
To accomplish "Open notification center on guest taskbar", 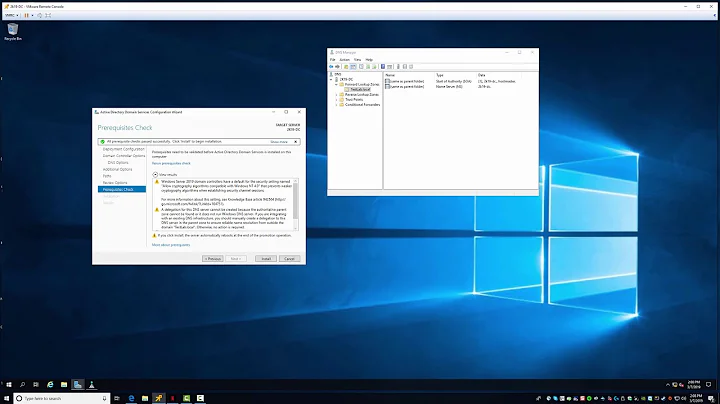I will click(x=709, y=385).
